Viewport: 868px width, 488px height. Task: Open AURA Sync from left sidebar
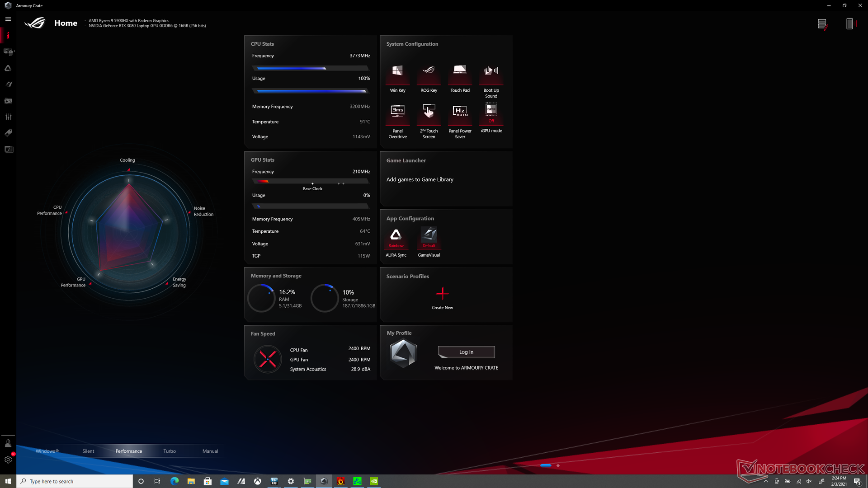pos(8,68)
